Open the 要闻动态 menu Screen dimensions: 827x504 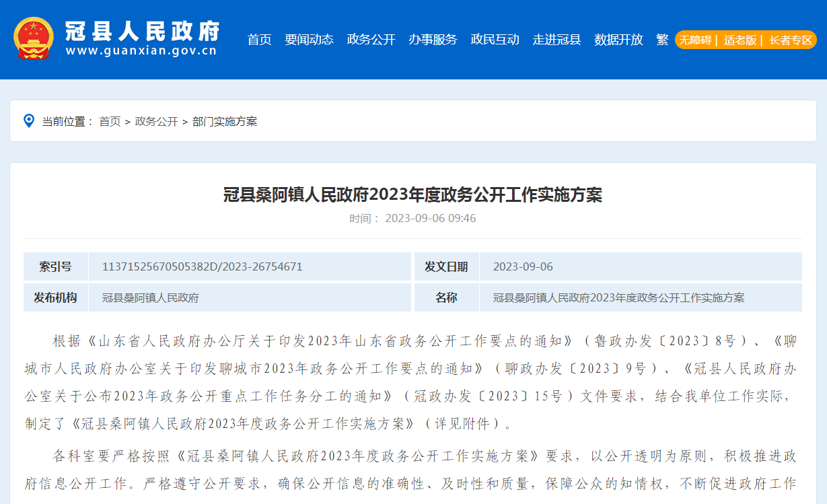309,40
